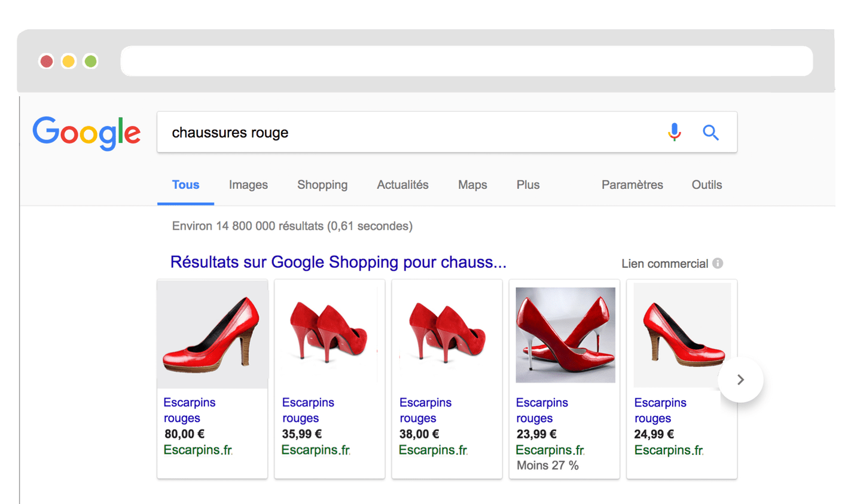This screenshot has width=854, height=504.
Task: Click the search input showing chaussures rouge
Action: tap(359, 132)
